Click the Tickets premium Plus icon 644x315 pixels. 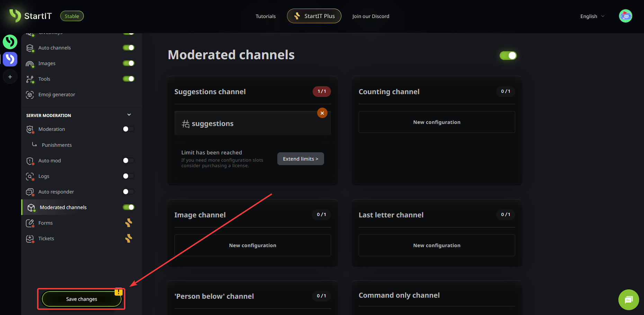(128, 238)
